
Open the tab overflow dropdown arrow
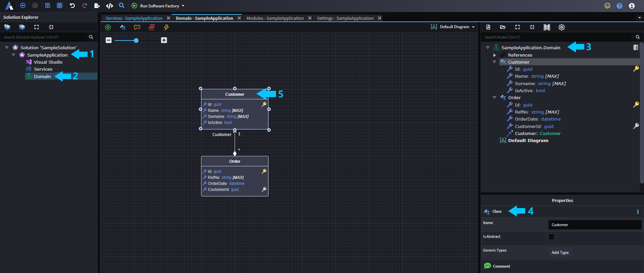click(x=639, y=18)
